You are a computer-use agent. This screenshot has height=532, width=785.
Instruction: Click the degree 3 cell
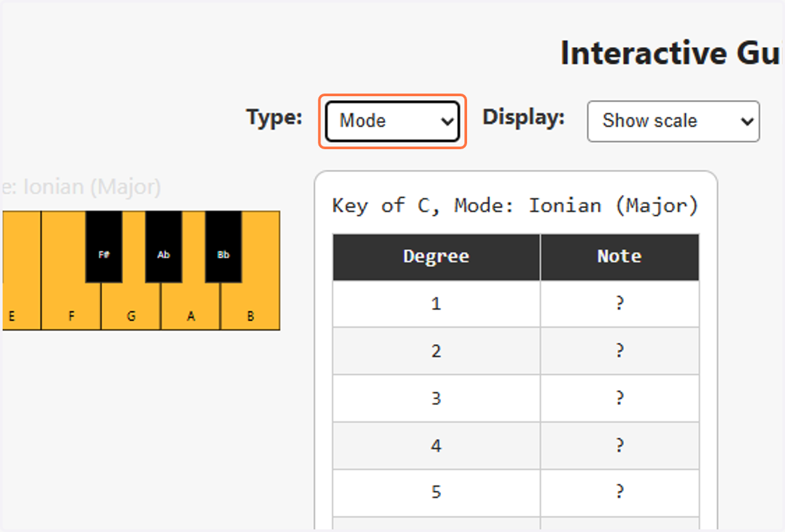click(x=436, y=398)
